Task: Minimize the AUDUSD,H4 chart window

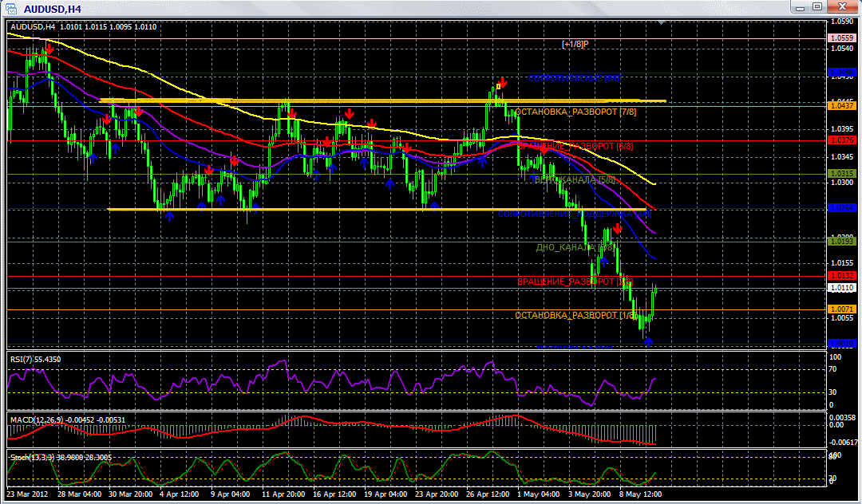Action: click(801, 7)
